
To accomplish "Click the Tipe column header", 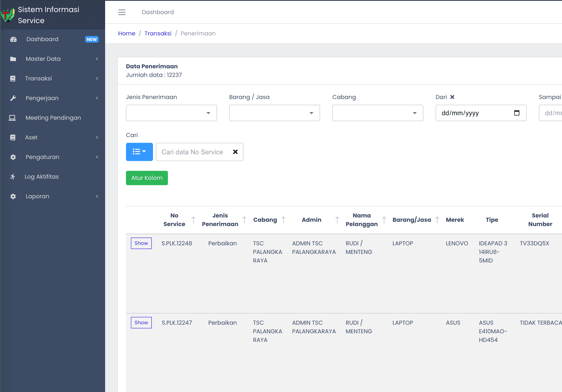I will point(492,220).
